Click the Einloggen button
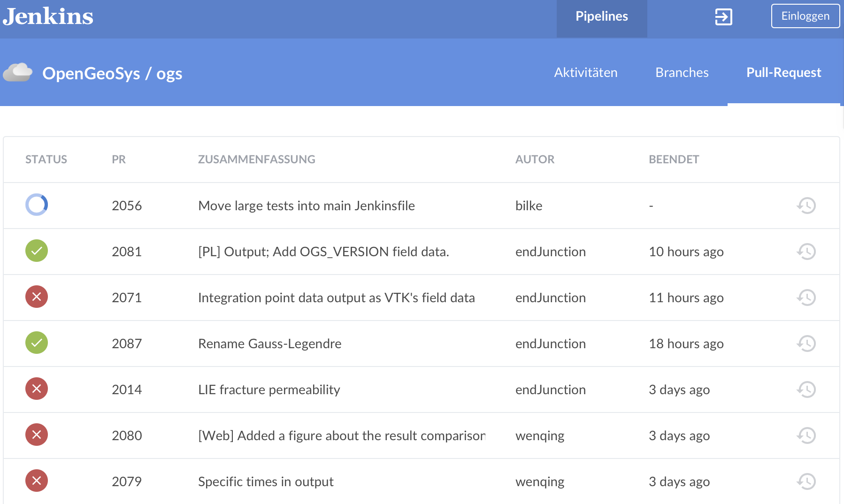 click(x=805, y=16)
